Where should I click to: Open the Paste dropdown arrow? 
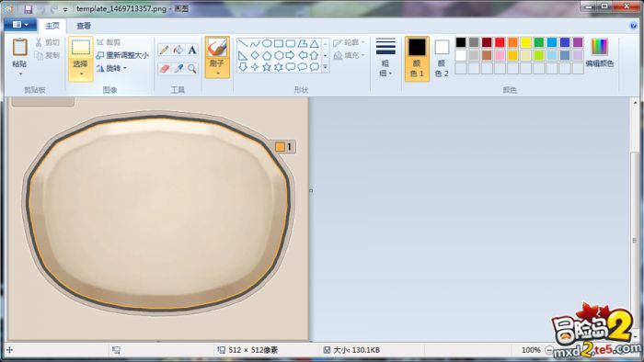click(20, 74)
